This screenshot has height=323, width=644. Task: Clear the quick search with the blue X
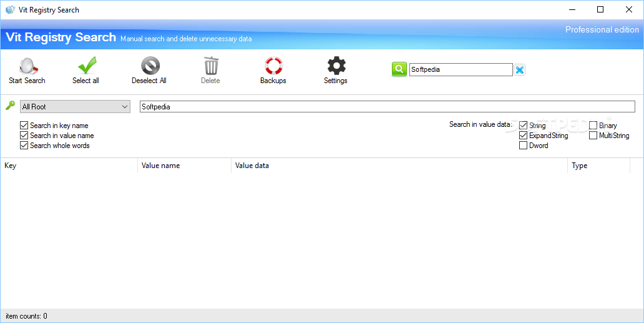[x=520, y=70]
